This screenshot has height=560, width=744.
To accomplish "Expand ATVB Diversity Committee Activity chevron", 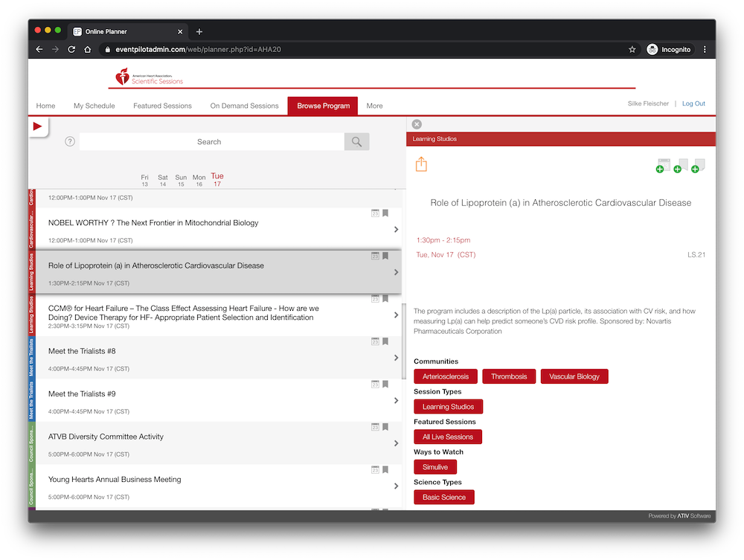I will 396,443.
